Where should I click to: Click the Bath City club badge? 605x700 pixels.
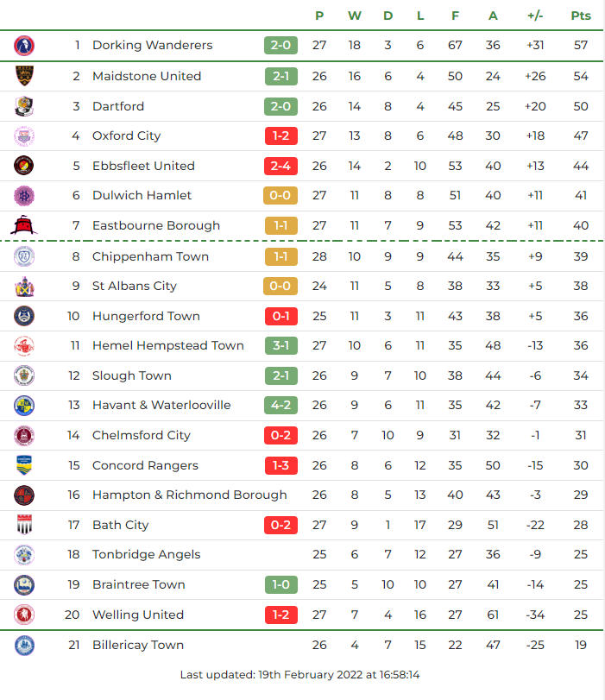pos(24,525)
